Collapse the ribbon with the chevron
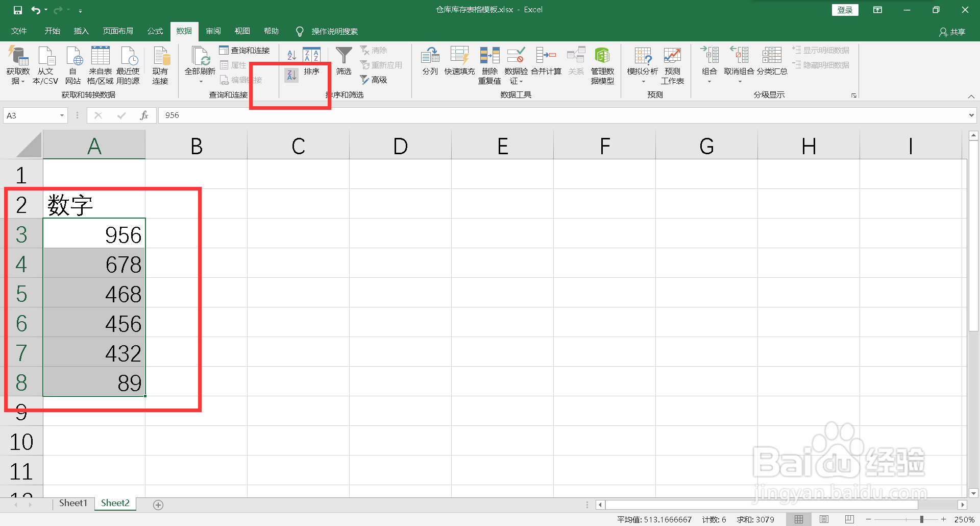This screenshot has width=980, height=526. pos(971,96)
